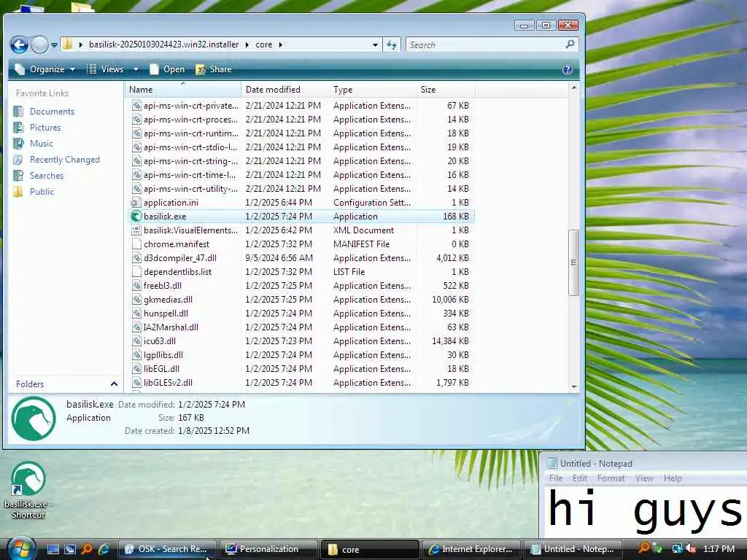Select the basilisk.exe file icon
The image size is (747, 560).
(x=136, y=216)
